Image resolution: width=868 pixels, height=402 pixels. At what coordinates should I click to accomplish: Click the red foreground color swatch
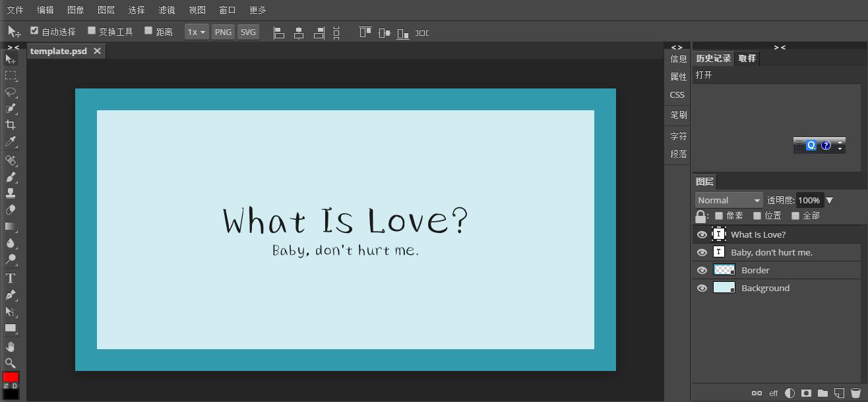click(11, 377)
